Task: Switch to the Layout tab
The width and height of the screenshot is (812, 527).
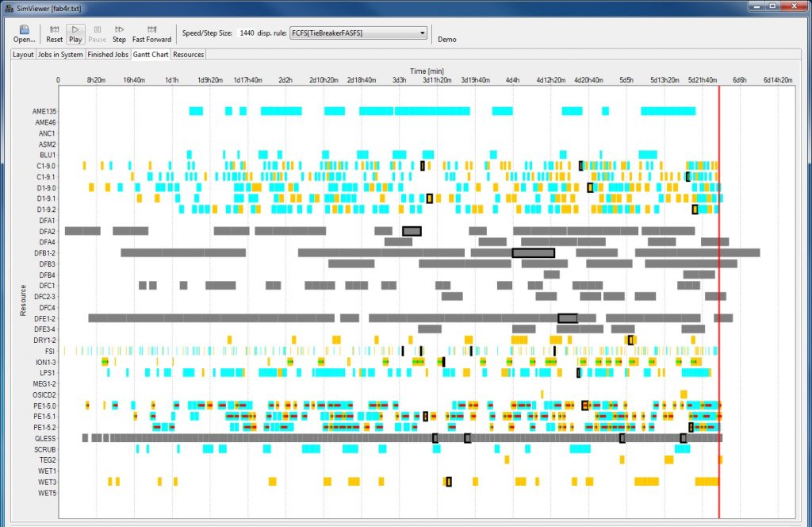Action: 23,55
